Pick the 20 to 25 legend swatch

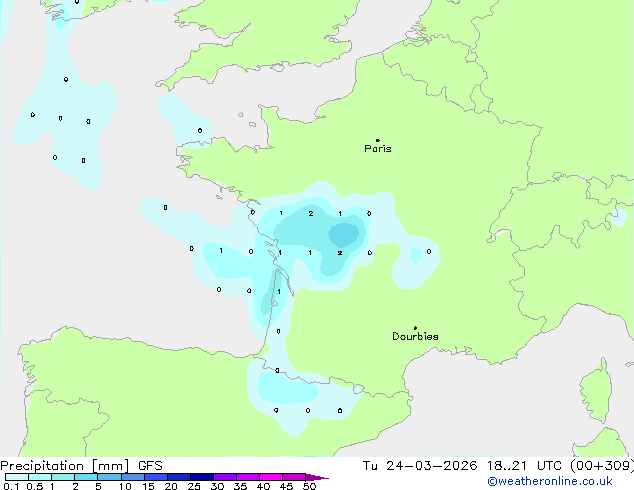pos(179,477)
